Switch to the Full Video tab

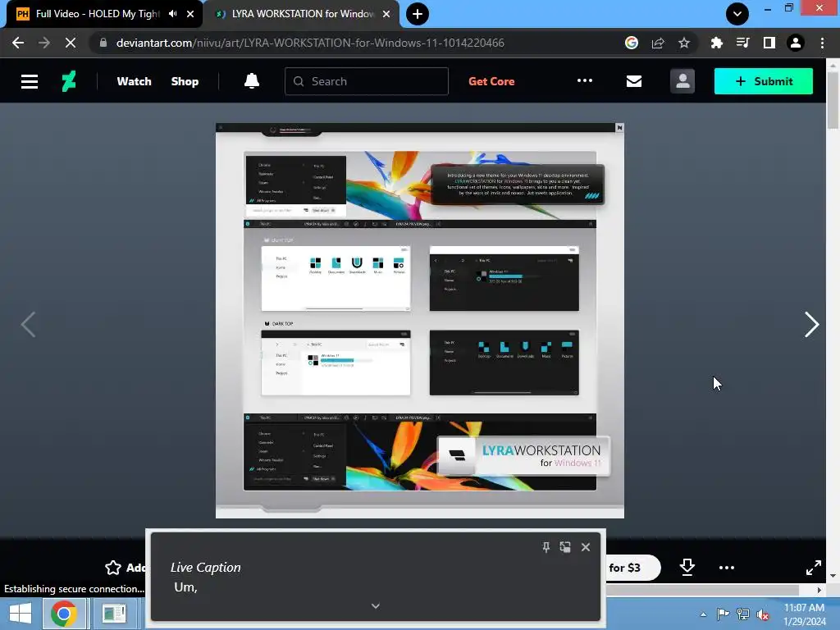click(98, 14)
